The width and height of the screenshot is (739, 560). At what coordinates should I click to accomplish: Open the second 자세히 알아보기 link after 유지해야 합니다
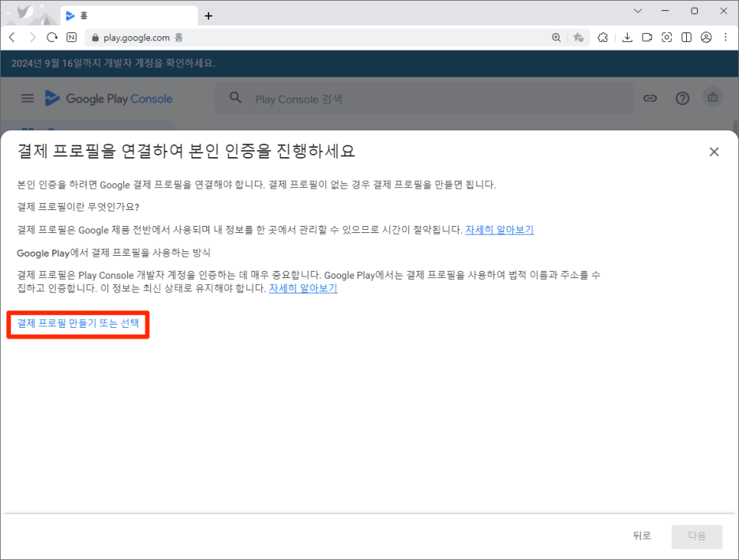point(303,288)
